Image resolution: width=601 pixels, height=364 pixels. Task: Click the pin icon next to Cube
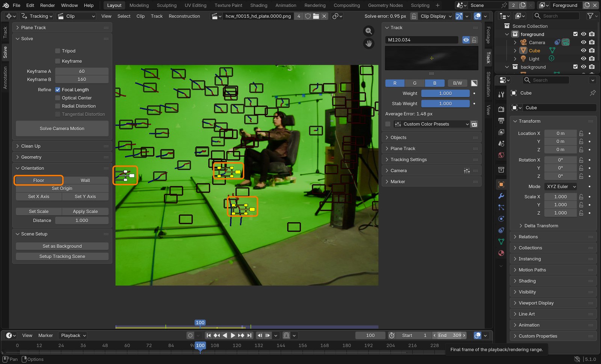pyautogui.click(x=593, y=93)
